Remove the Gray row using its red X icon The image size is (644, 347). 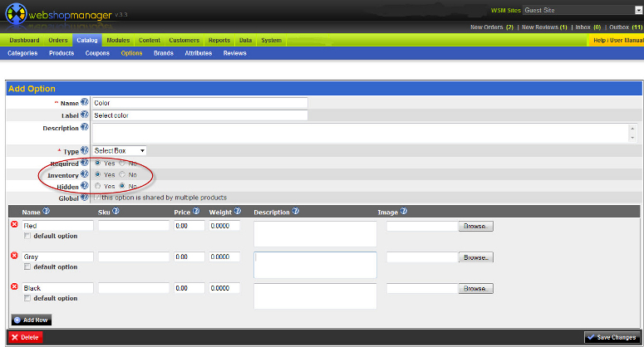[x=14, y=255]
